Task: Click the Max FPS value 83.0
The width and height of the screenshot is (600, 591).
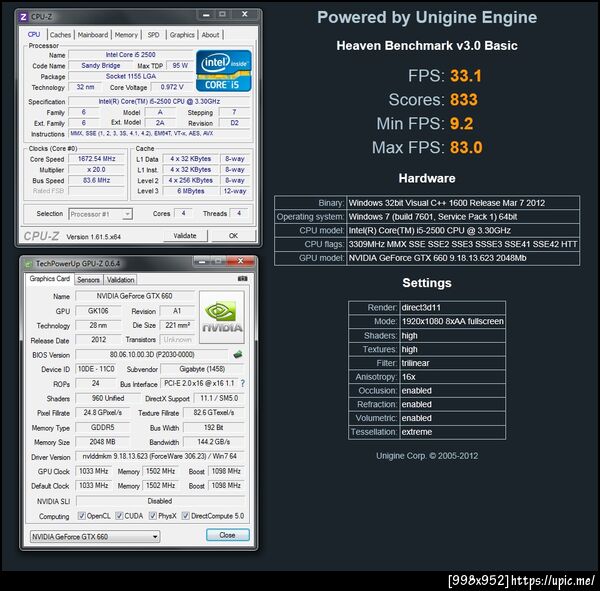Action: tap(466, 147)
